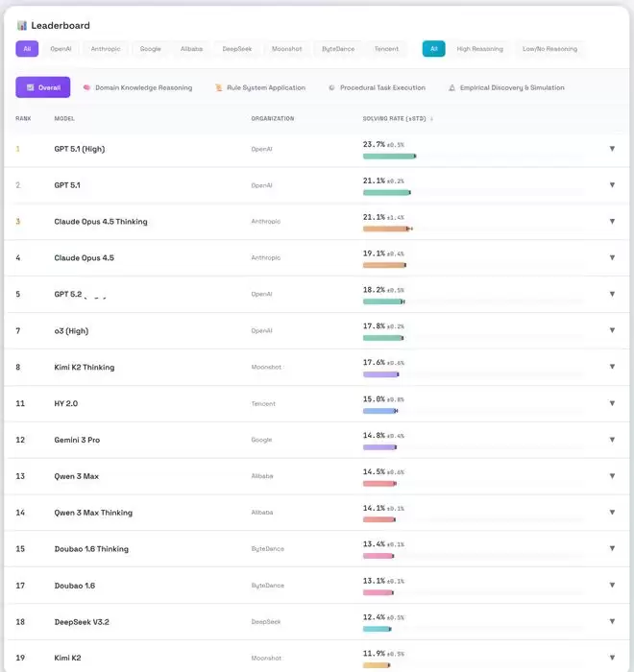Switch to Domain Knowledge Reasoning tab

pos(143,87)
